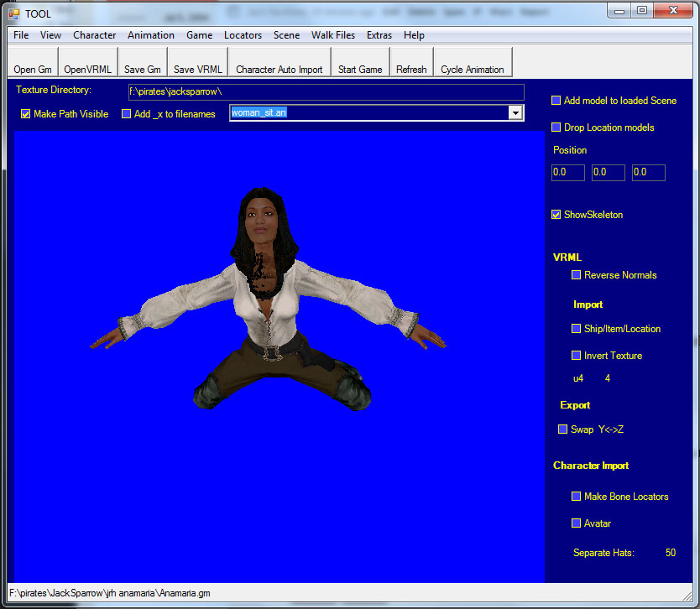700x609 pixels.
Task: Click the window resize grip corner
Action: point(687,596)
